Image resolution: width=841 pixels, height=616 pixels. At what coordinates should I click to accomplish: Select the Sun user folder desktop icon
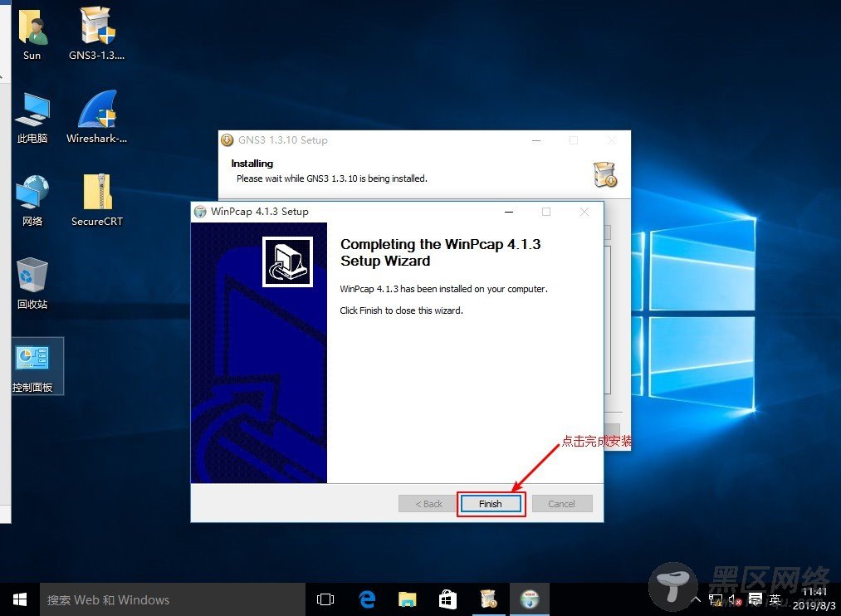point(32,34)
